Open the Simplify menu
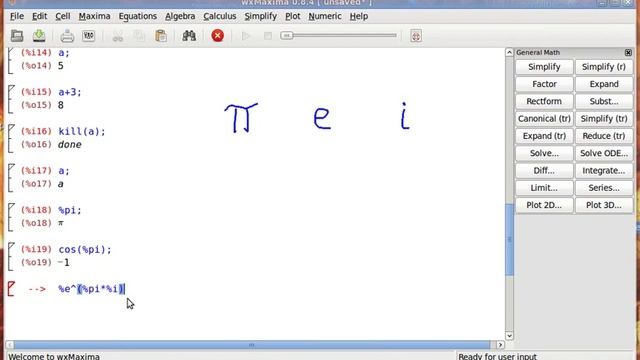Viewport: 640px width, 360px height. [x=260, y=16]
